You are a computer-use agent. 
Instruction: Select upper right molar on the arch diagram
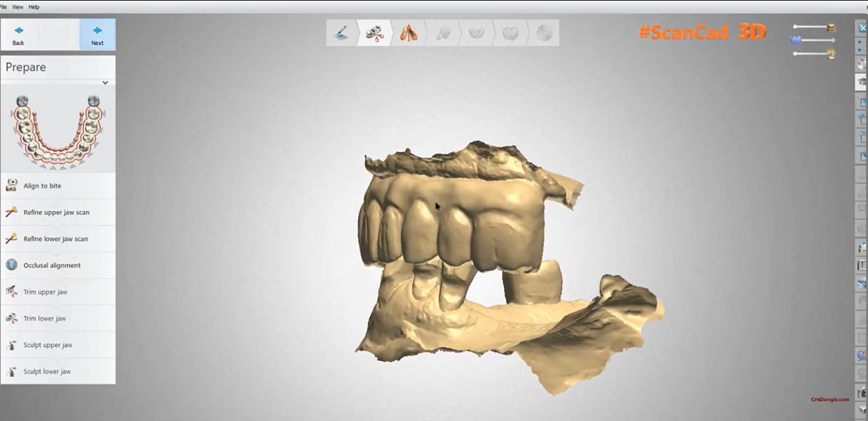(94, 101)
